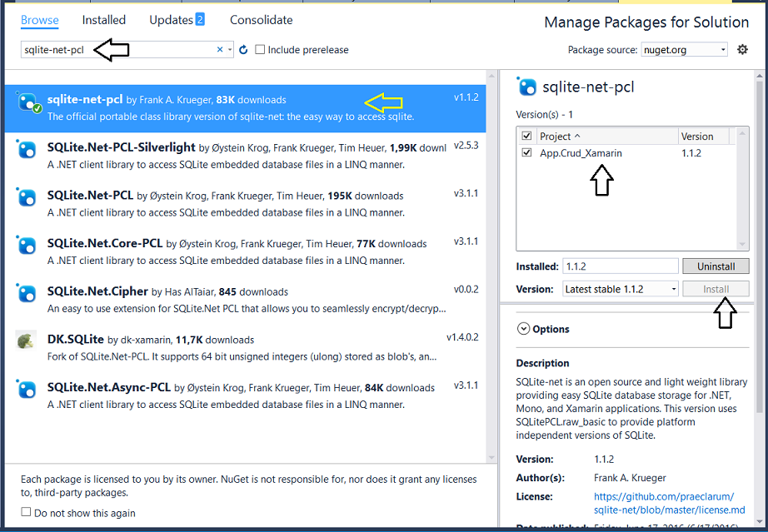This screenshot has width=768, height=532.
Task: Open the search history dropdown arrow
Action: (x=230, y=50)
